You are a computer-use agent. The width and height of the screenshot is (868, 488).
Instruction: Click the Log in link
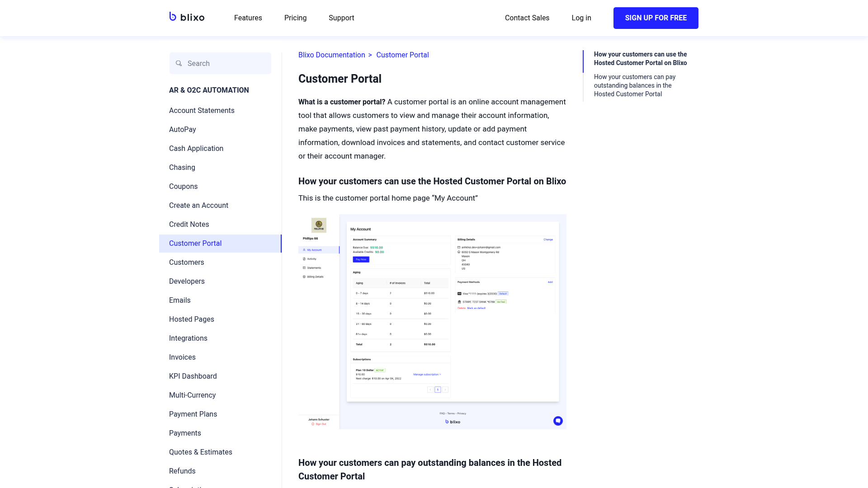581,18
